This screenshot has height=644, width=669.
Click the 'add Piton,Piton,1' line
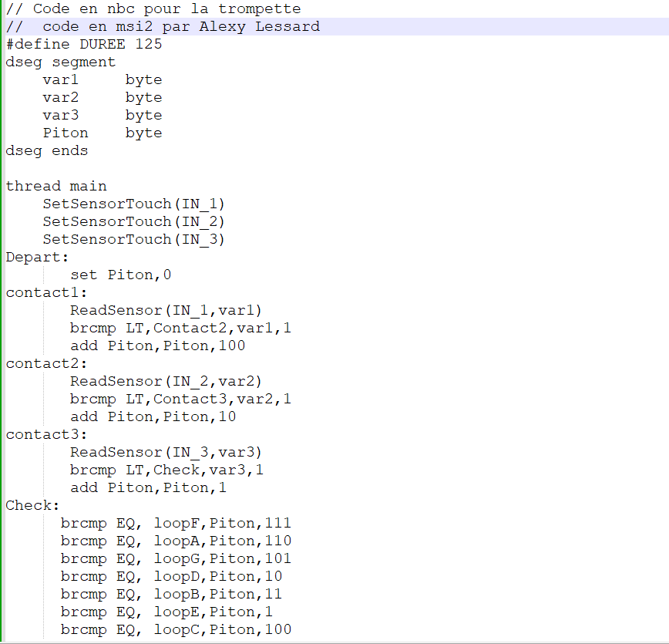coord(149,487)
